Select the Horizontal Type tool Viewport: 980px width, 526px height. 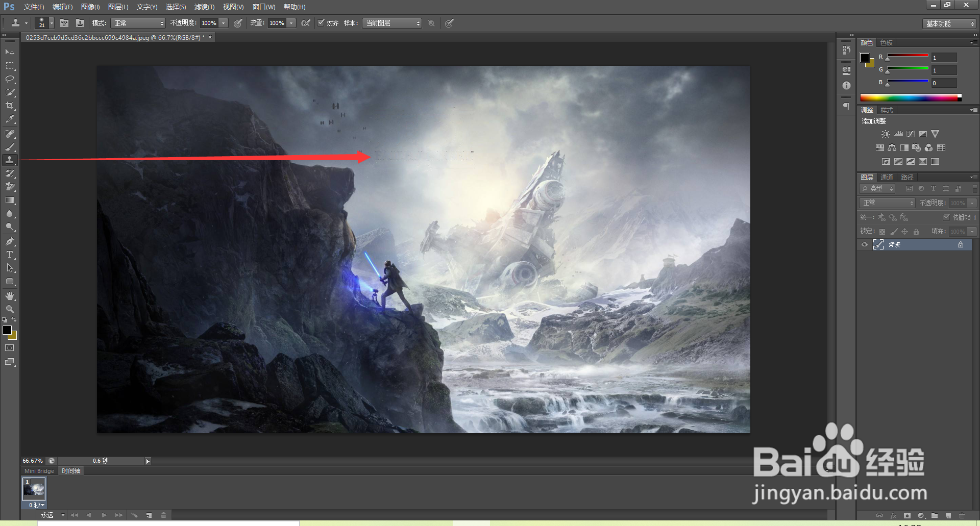point(10,255)
